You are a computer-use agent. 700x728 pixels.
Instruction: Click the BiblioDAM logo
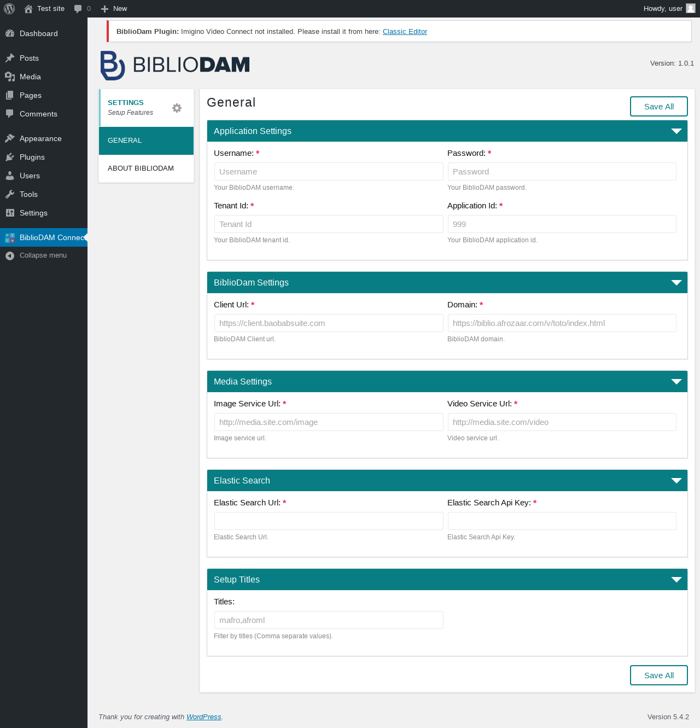point(175,66)
